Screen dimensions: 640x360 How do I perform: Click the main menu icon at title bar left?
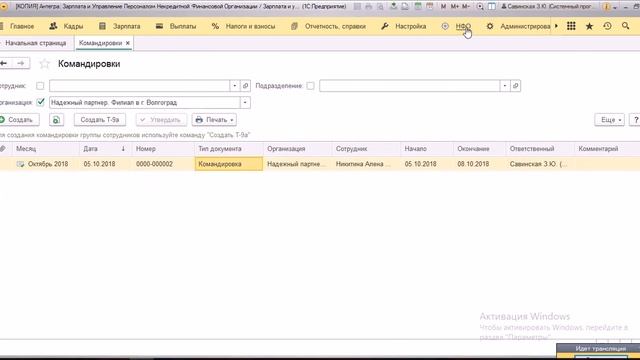point(4,7)
